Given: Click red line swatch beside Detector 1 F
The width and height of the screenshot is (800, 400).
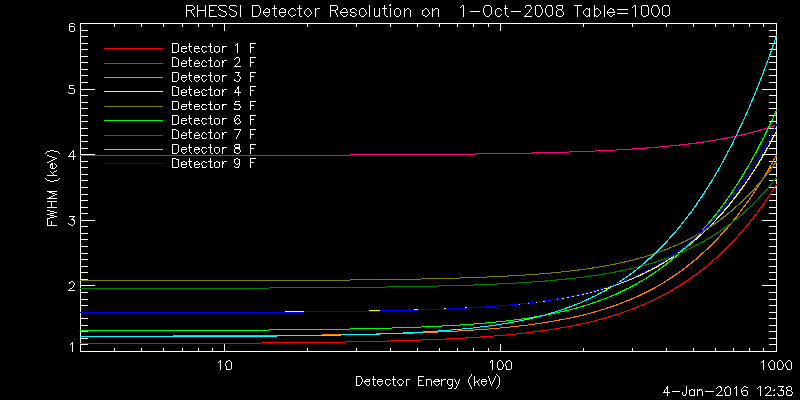Looking at the screenshot, I should click(131, 48).
